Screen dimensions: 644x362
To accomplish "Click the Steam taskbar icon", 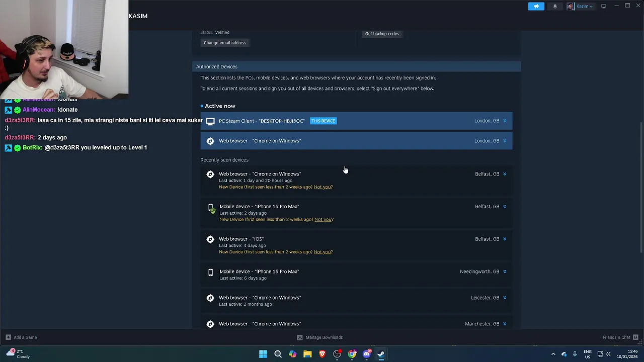I will click(381, 354).
